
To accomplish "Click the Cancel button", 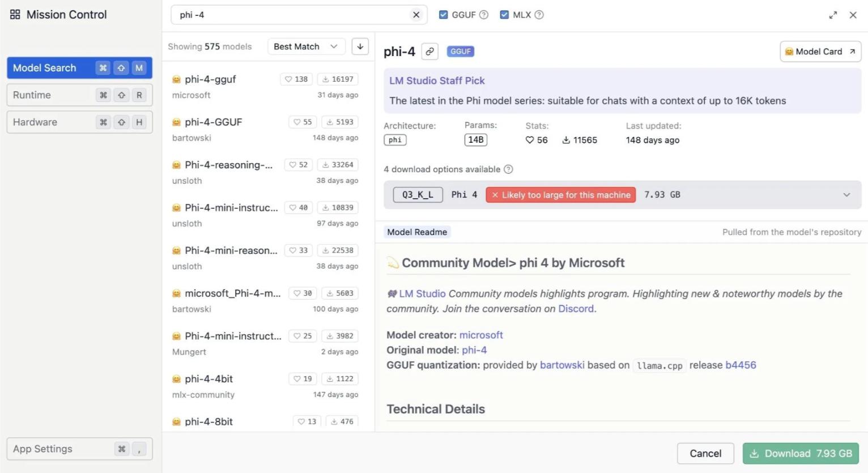I will click(x=705, y=454).
